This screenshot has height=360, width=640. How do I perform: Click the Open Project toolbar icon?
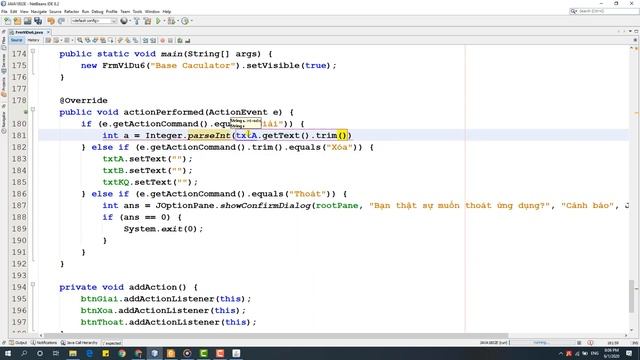pyautogui.click(x=28, y=21)
